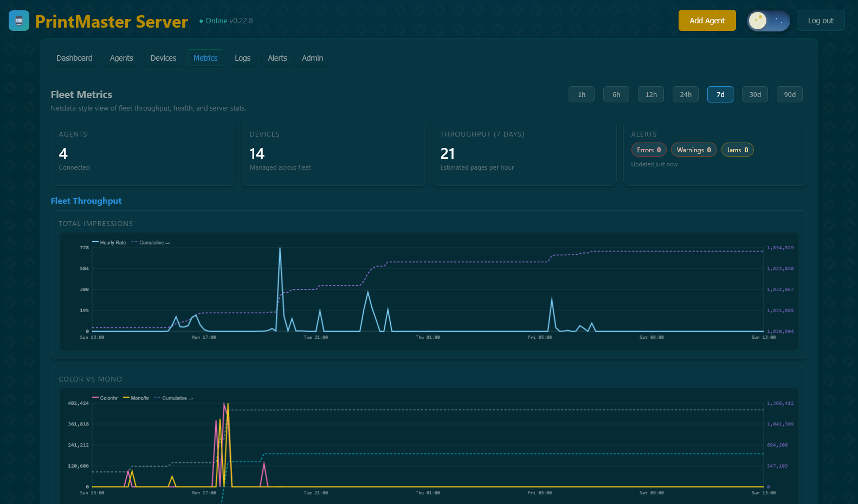Viewport: 858px width, 504px height.
Task: Open the Admin tab
Action: (x=312, y=58)
